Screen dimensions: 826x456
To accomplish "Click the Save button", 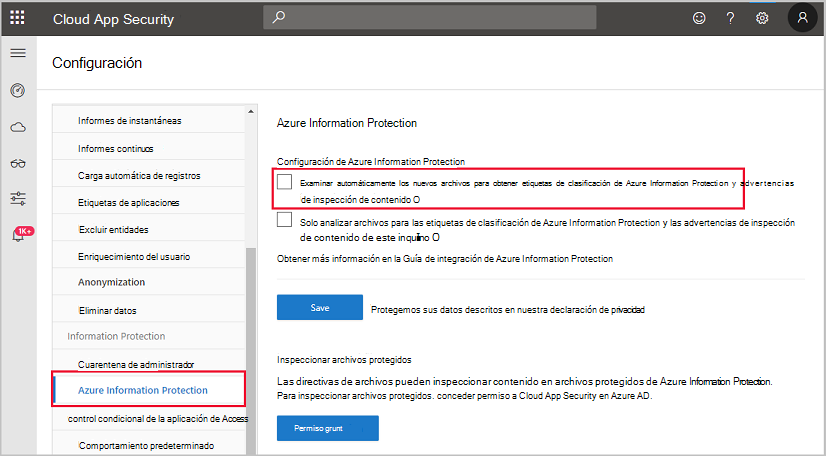I will [x=320, y=308].
